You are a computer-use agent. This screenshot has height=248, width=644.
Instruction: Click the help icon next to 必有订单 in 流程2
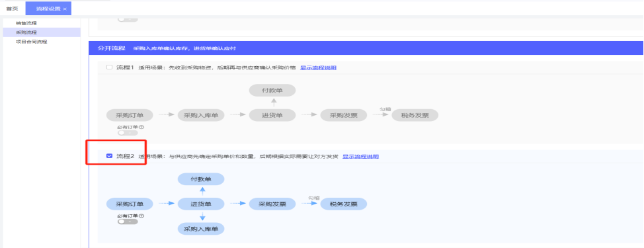[x=141, y=216]
